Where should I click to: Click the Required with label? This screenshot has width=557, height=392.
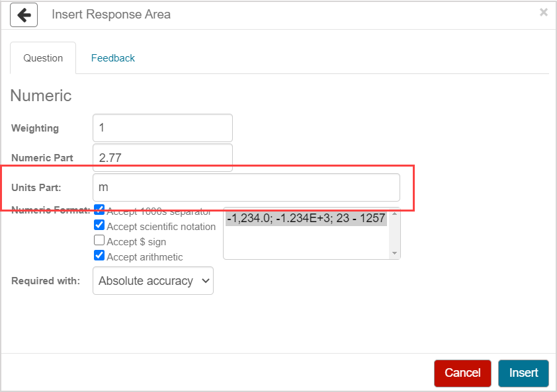46,281
